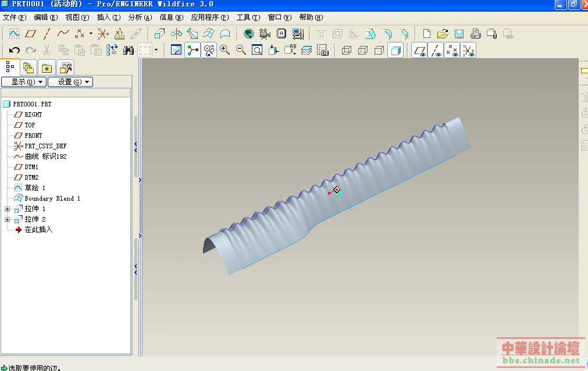Click the movie camera icon

click(265, 34)
